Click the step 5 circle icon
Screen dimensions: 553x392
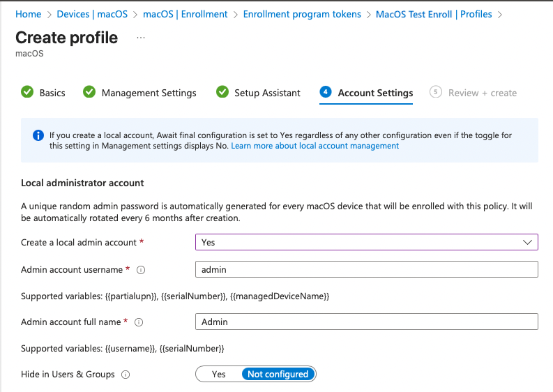point(436,92)
